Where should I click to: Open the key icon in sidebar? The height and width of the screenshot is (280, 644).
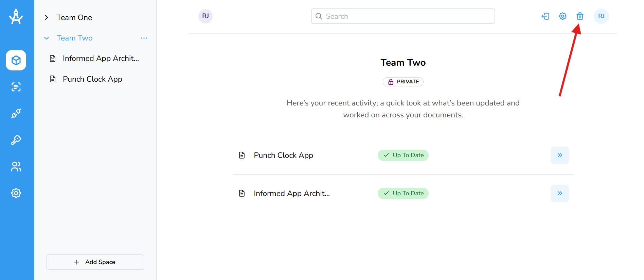click(16, 140)
